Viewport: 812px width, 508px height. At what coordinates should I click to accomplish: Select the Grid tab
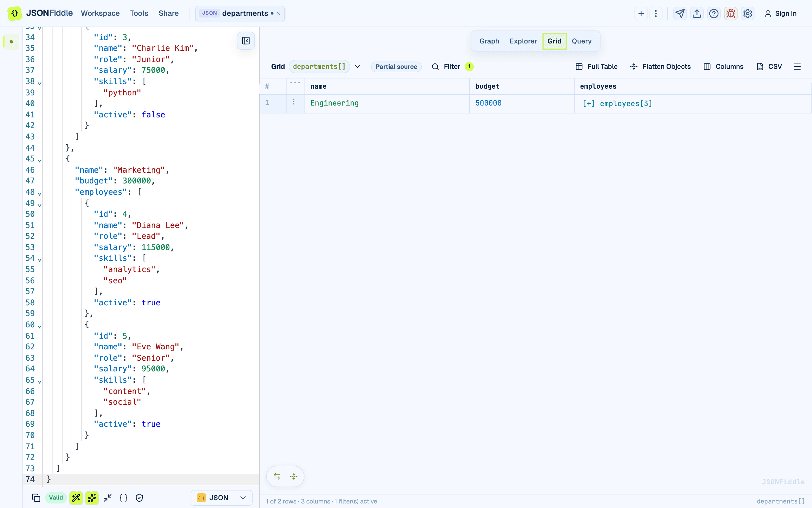coord(554,41)
